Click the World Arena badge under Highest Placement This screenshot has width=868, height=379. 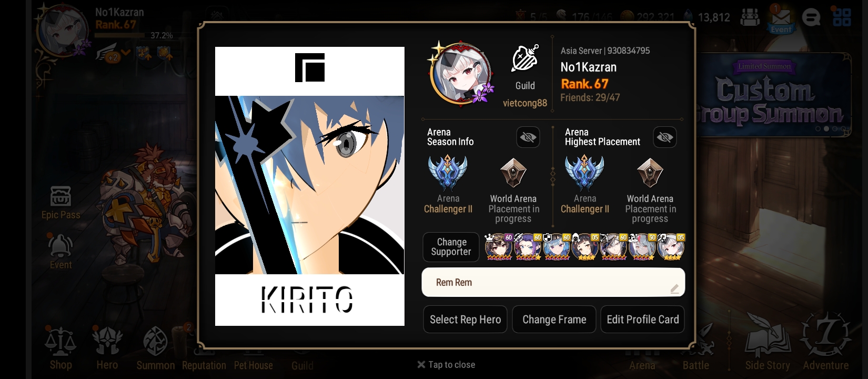click(x=650, y=173)
